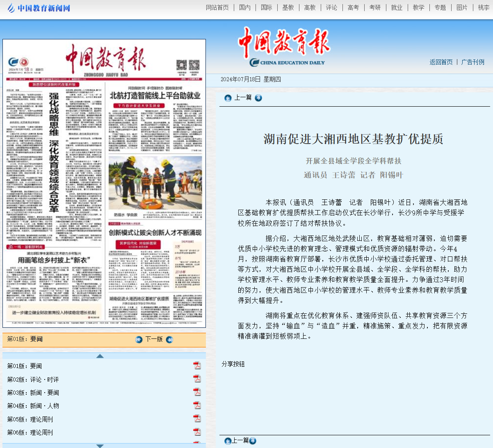Select 第01版：要闻 in the page list
The width and height of the screenshot is (493, 448).
(x=25, y=366)
